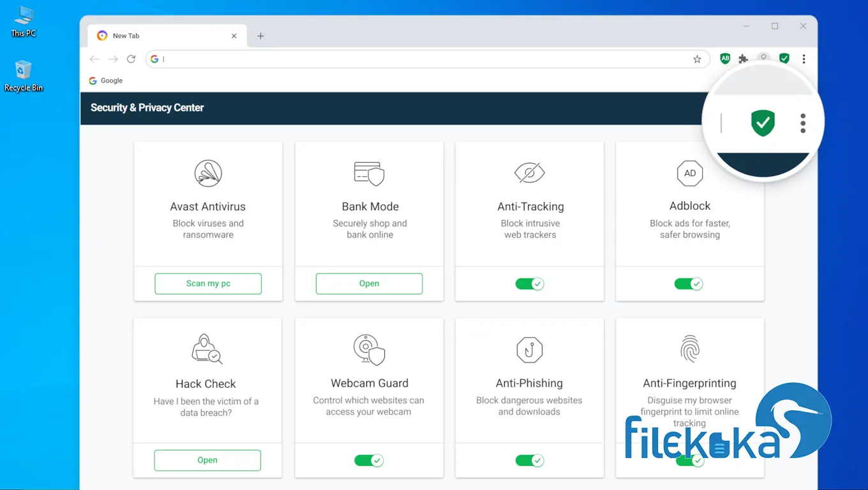868x490 pixels.
Task: Open This PC desktop icon
Action: (x=23, y=21)
